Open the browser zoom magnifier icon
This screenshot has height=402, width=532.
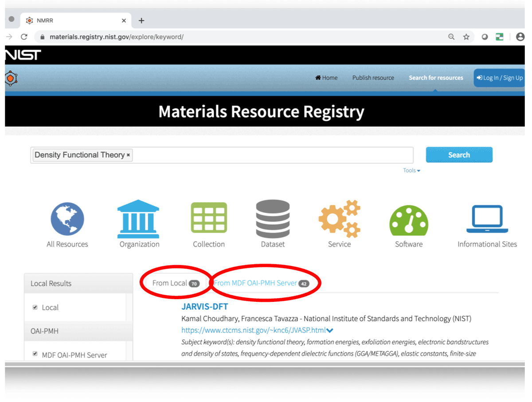coord(451,37)
